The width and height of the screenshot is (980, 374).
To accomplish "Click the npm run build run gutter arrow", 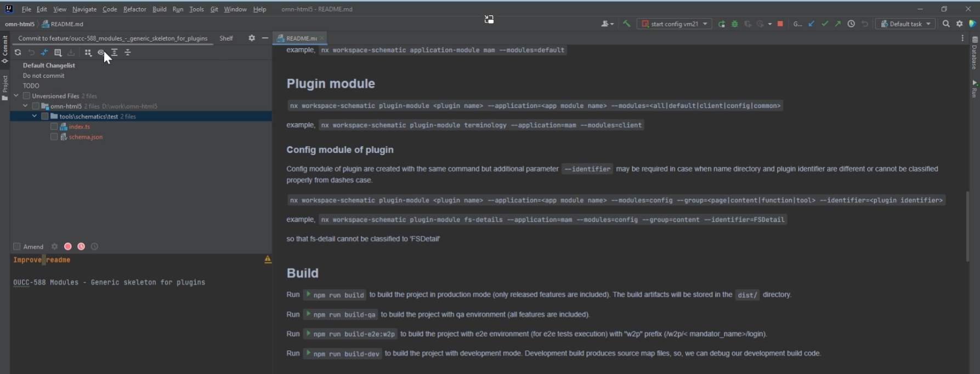I will tap(308, 294).
